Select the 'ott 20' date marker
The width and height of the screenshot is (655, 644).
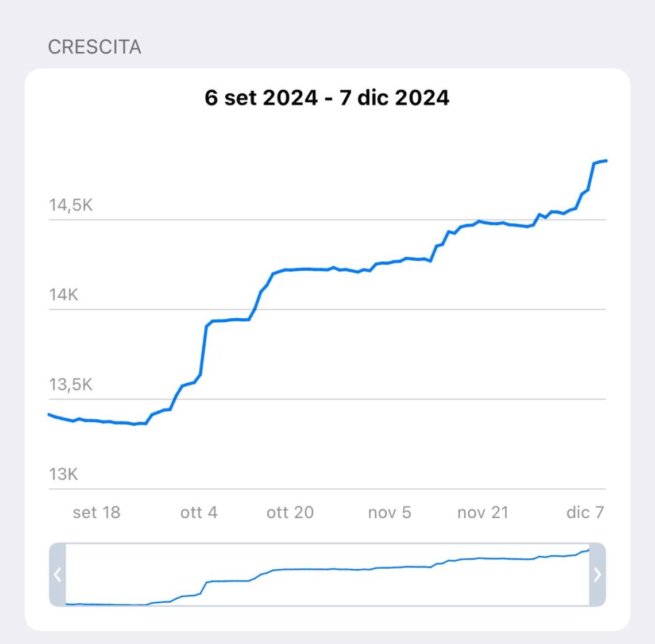[x=290, y=512]
